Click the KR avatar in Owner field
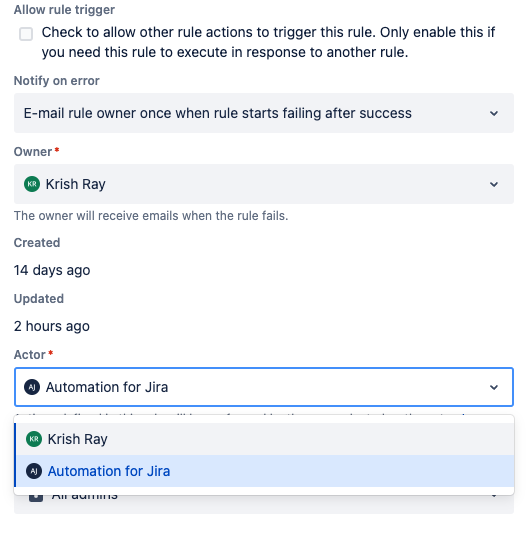This screenshot has width=532, height=538. point(32,184)
